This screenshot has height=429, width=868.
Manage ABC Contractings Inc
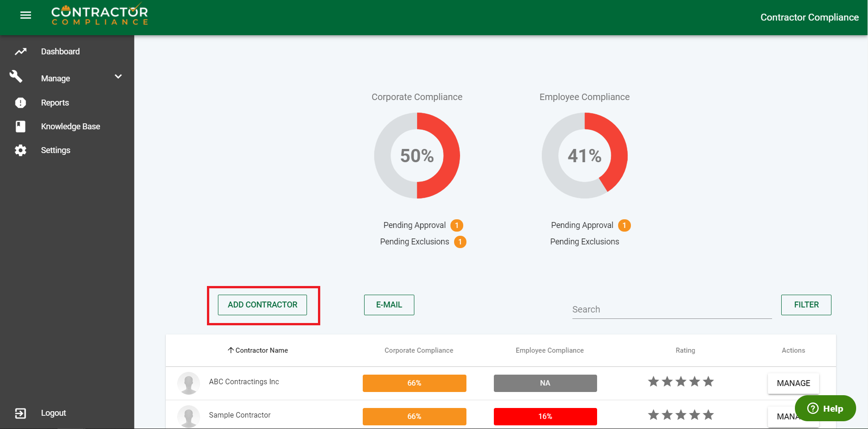coord(793,383)
